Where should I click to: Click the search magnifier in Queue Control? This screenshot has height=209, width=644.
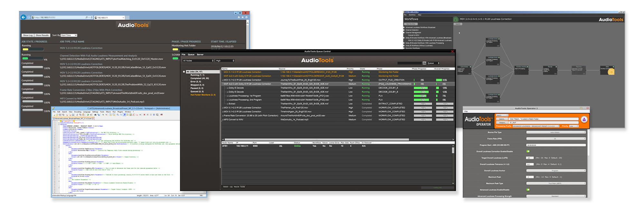[x=424, y=63]
